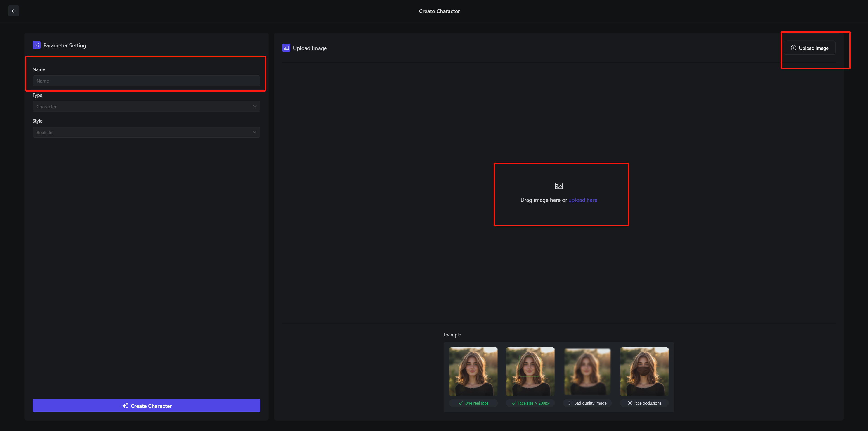This screenshot has width=868, height=431.
Task: Open the Type dropdown showing Character
Action: 146,107
